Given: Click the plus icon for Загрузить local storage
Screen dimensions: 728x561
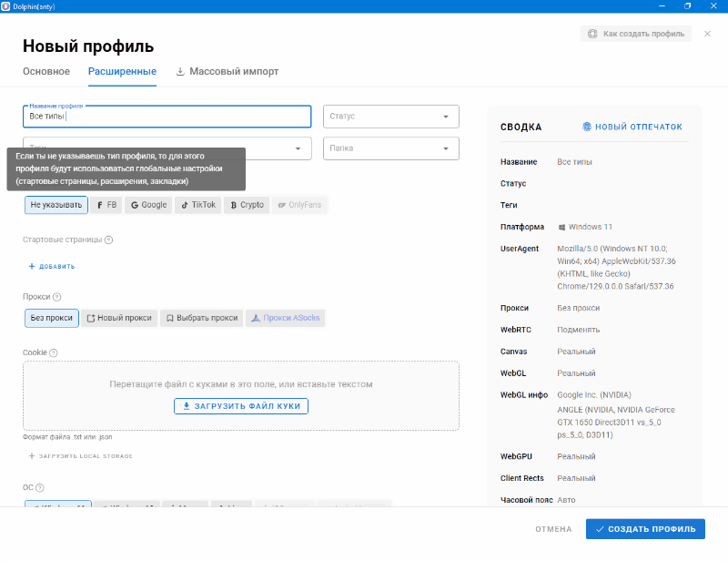Looking at the screenshot, I should point(32,455).
